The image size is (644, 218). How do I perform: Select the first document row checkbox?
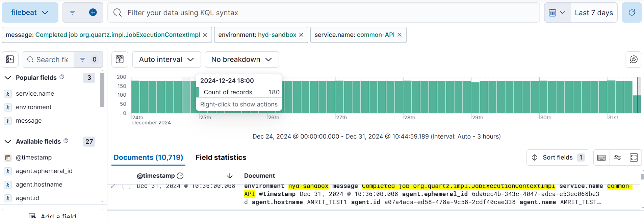tap(126, 186)
